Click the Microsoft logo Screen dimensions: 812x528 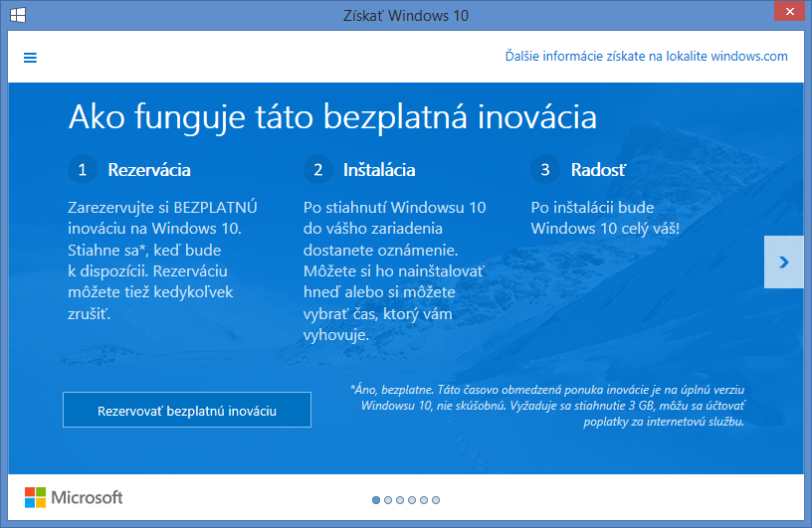(74, 497)
